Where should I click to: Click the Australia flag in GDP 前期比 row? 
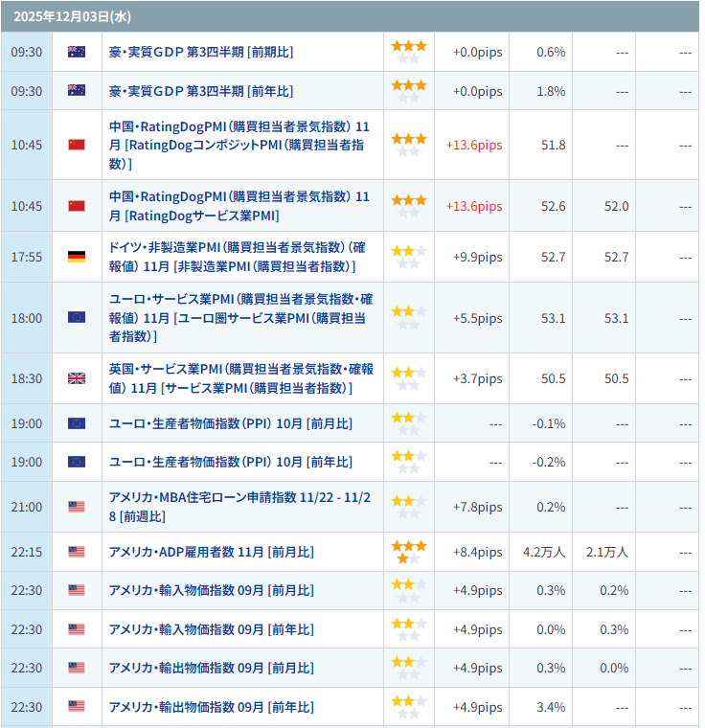point(77,52)
